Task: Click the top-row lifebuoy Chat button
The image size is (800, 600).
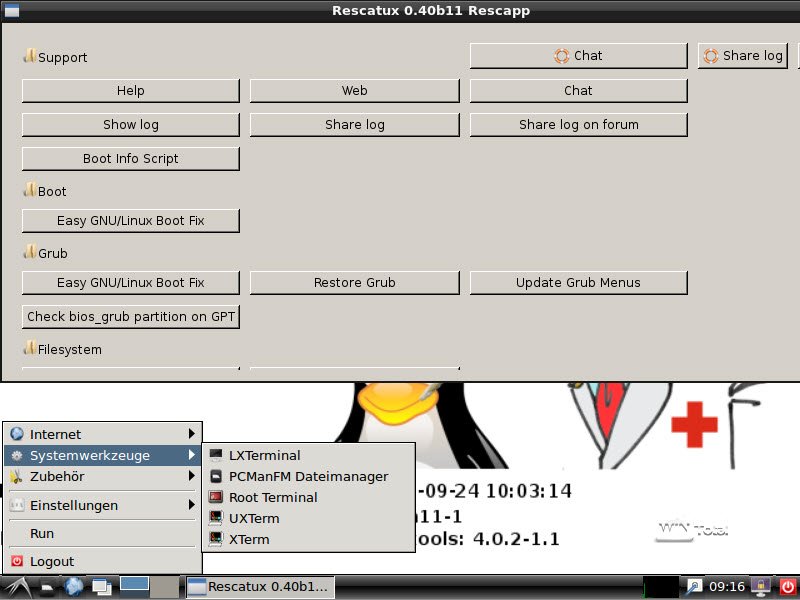Action: (x=578, y=56)
